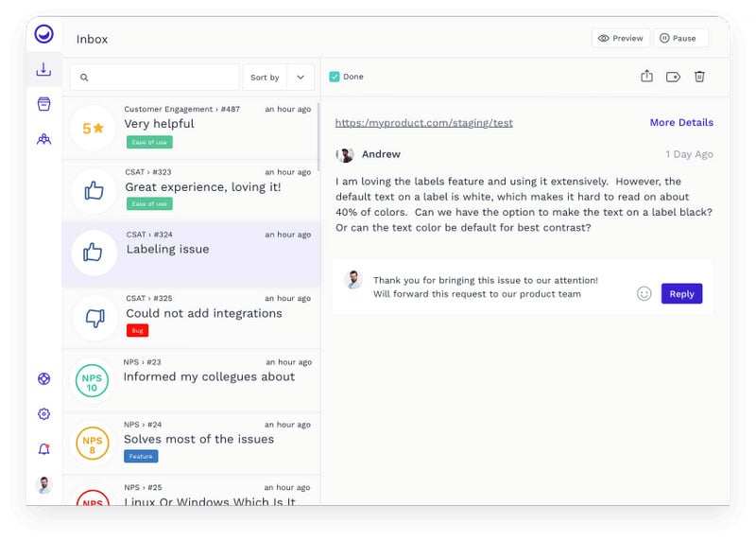Open More Details link
This screenshot has height=541, width=756.
tap(681, 123)
